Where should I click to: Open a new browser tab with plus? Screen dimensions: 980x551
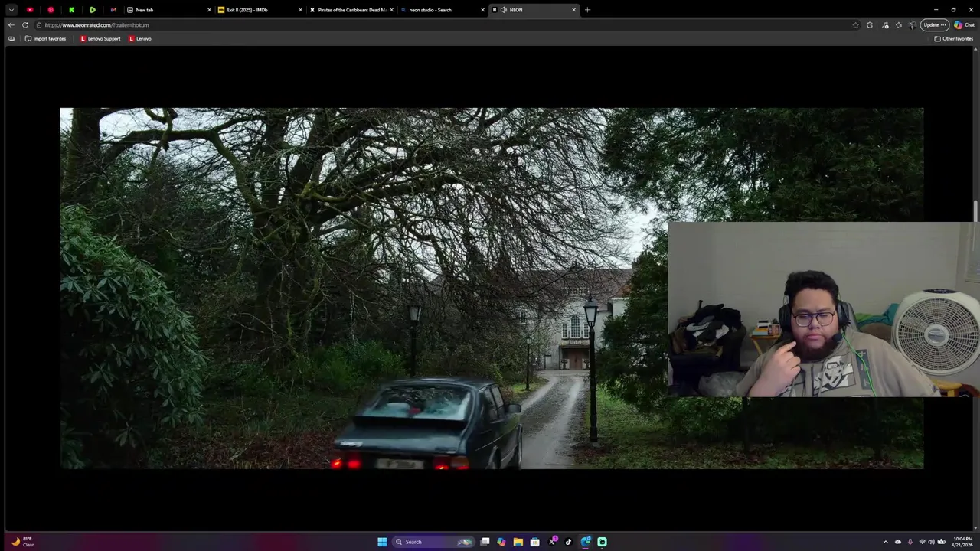(587, 10)
